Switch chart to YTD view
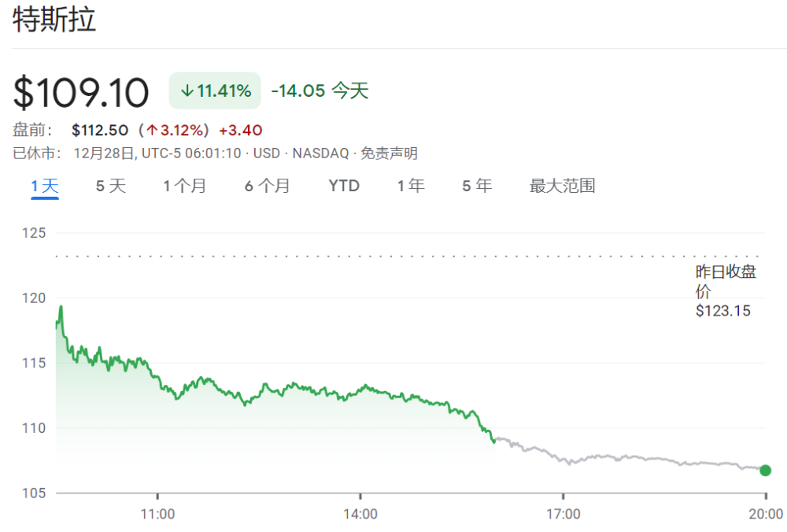 click(x=344, y=187)
